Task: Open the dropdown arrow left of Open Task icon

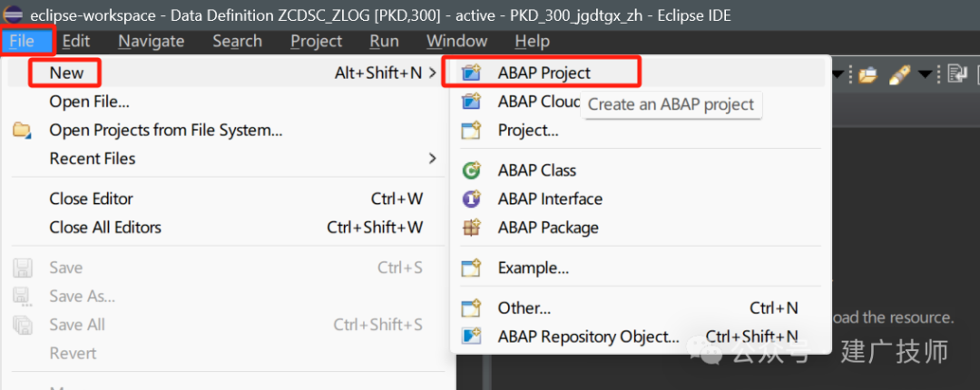Action: [838, 75]
